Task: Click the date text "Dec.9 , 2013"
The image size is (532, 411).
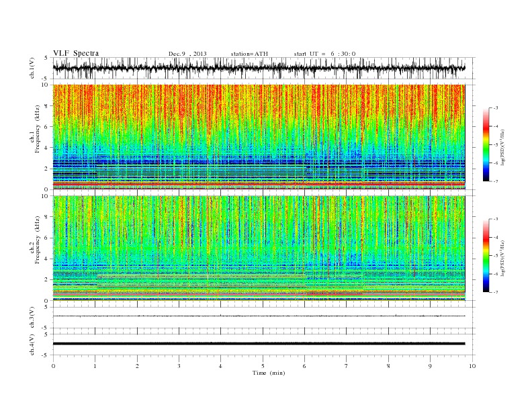Action: point(187,54)
